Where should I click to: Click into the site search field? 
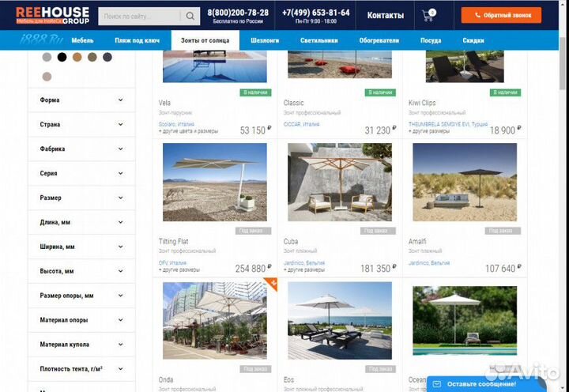[x=141, y=16]
